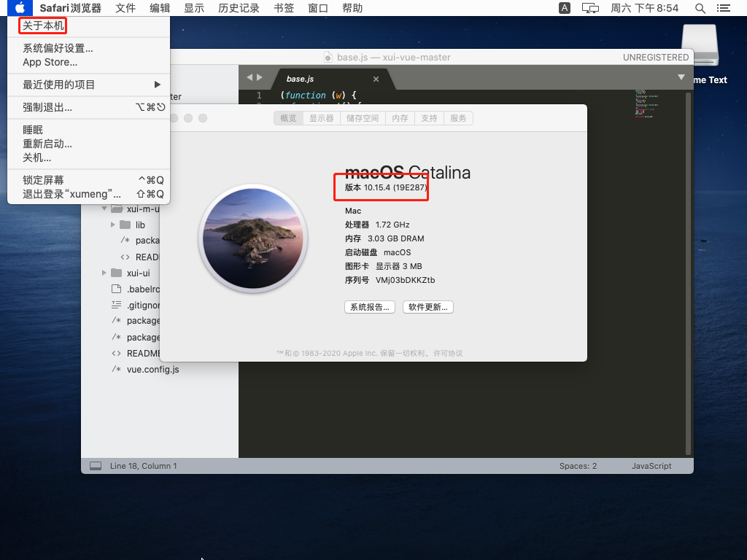Switch to the 显示器 tab
Image resolution: width=747 pixels, height=560 pixels.
(x=322, y=118)
